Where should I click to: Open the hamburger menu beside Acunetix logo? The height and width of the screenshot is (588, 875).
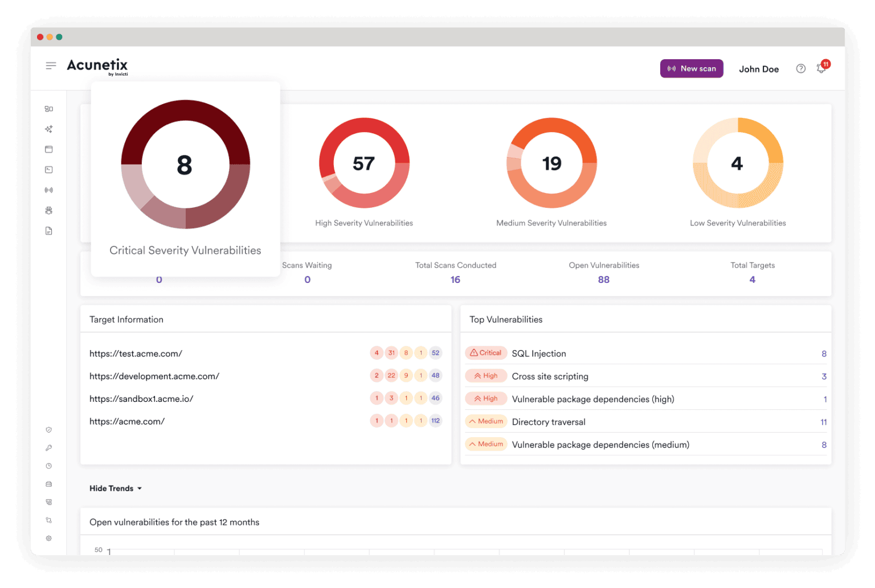51,65
